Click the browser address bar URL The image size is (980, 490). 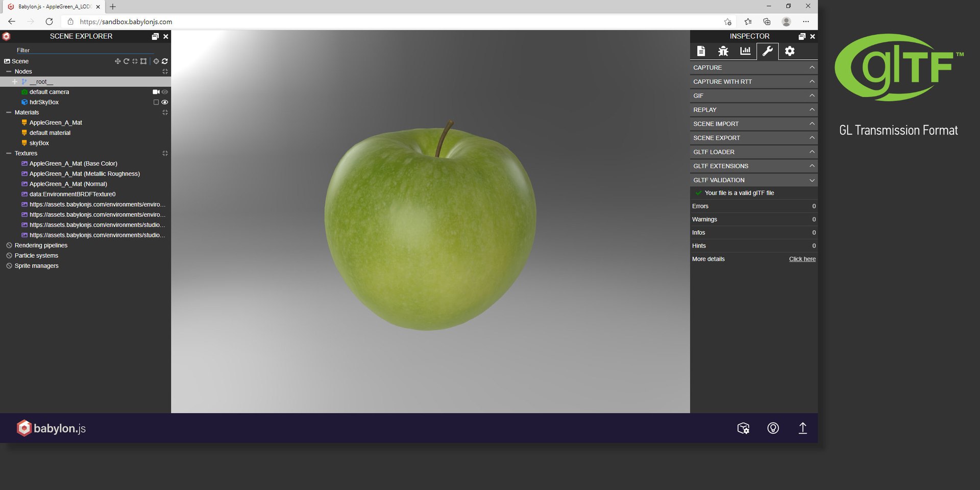coord(126,22)
